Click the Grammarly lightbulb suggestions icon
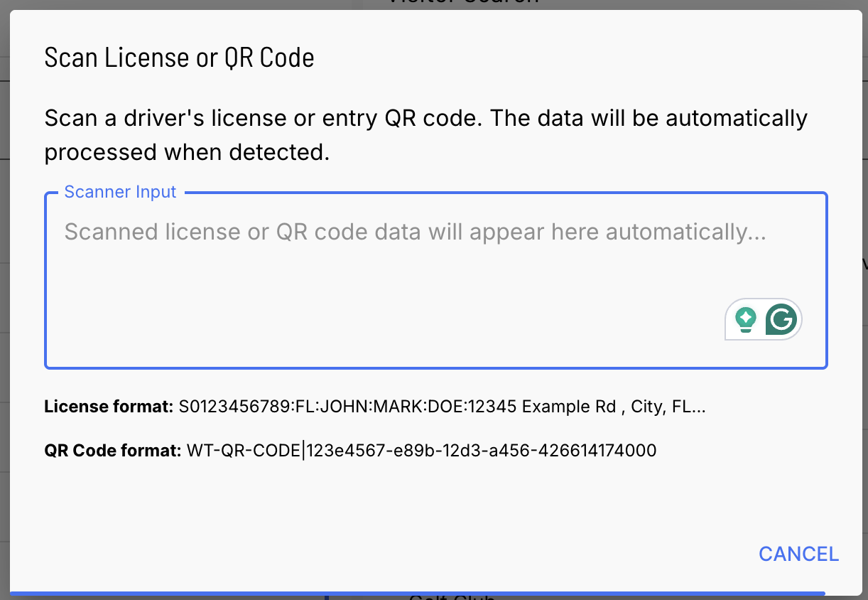This screenshot has width=868, height=600. pyautogui.click(x=745, y=320)
